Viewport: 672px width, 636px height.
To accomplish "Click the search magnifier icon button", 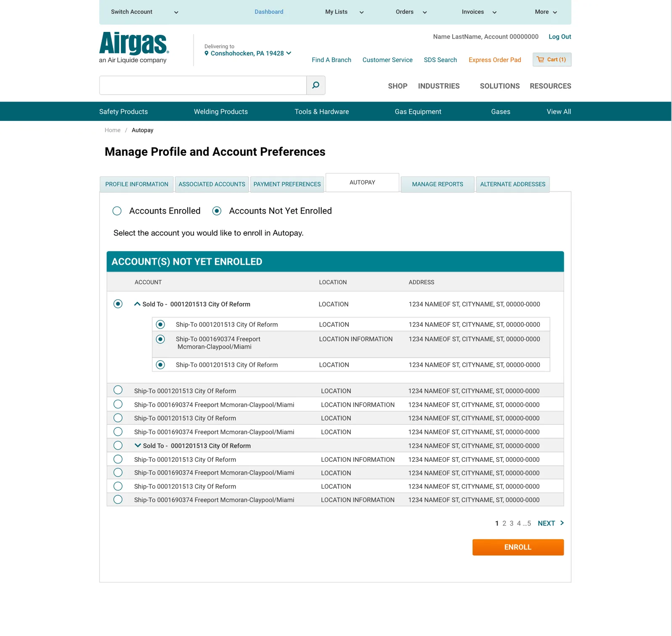I will (316, 85).
